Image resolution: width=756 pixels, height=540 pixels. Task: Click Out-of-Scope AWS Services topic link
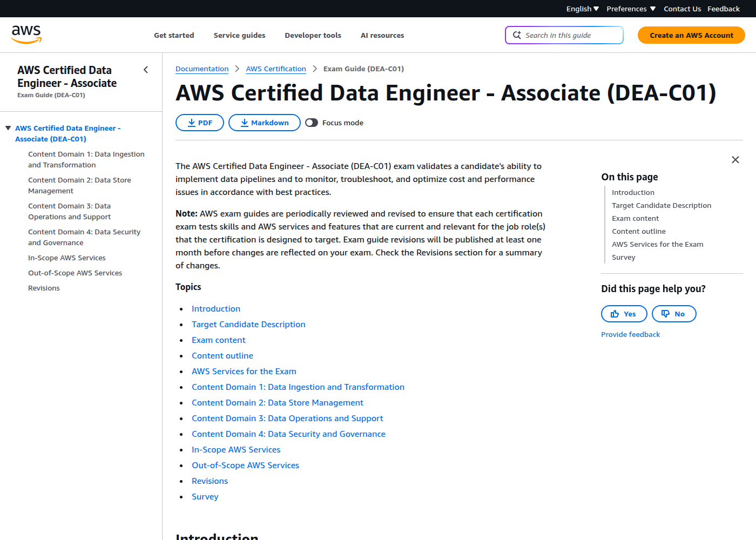(245, 465)
